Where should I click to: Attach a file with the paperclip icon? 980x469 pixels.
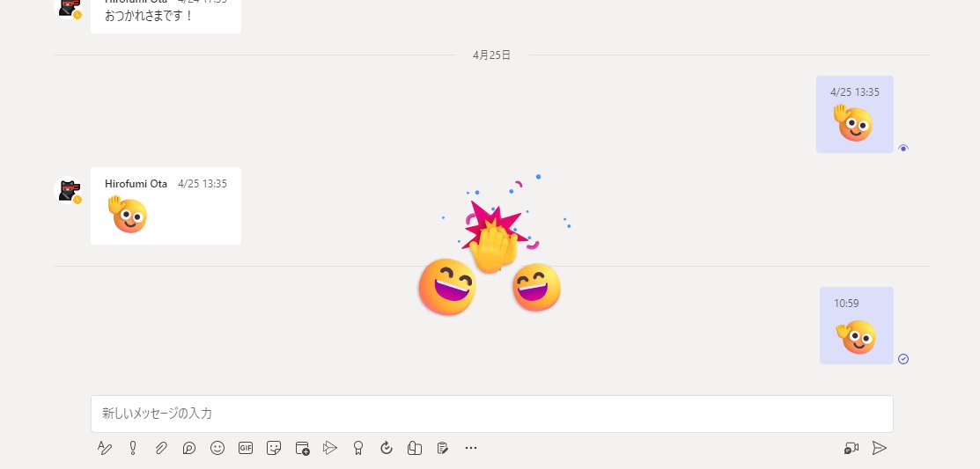tap(161, 448)
